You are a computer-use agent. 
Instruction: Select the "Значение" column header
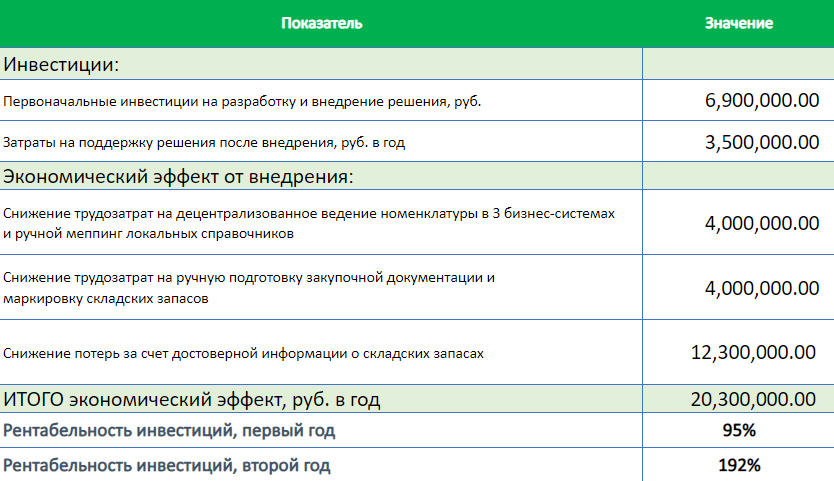(x=738, y=23)
